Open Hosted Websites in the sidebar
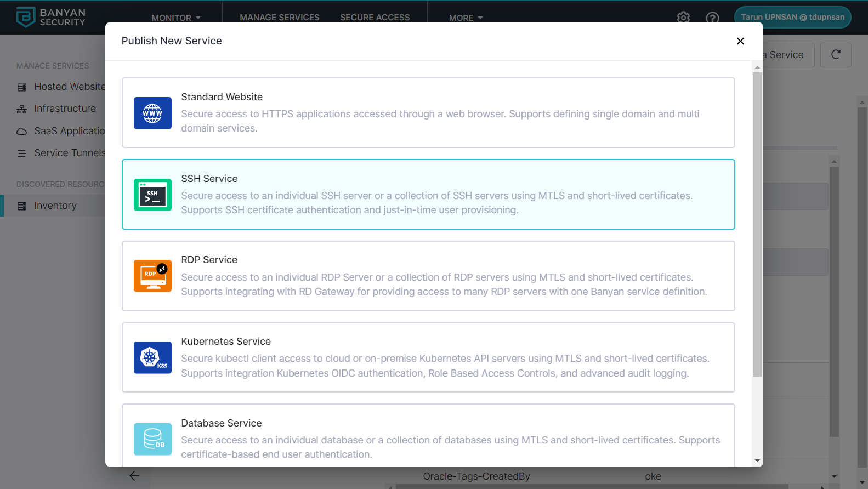Image resolution: width=868 pixels, height=489 pixels. click(70, 87)
